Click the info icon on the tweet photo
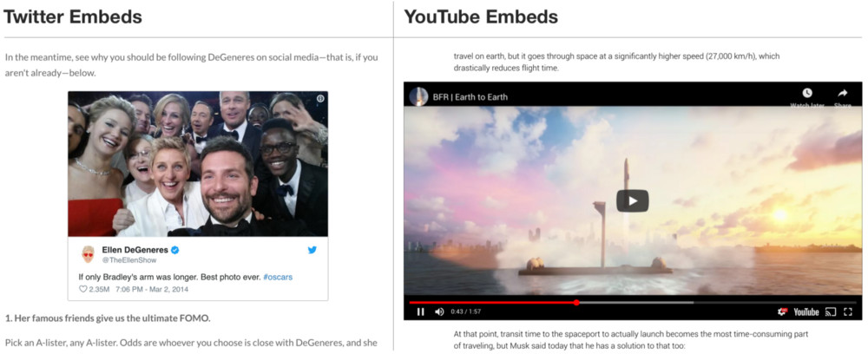 tap(320, 98)
